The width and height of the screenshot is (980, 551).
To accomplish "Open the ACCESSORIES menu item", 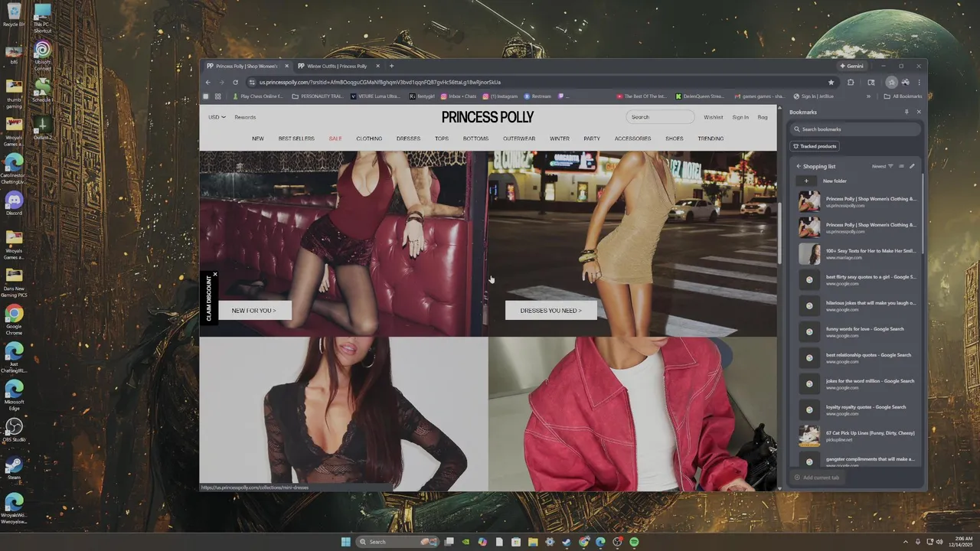I will click(x=632, y=139).
